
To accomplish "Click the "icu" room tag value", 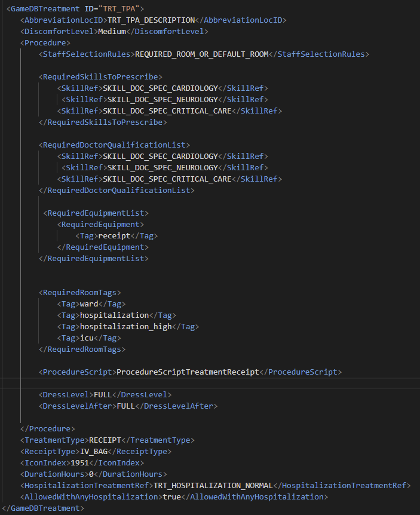I will tap(87, 338).
